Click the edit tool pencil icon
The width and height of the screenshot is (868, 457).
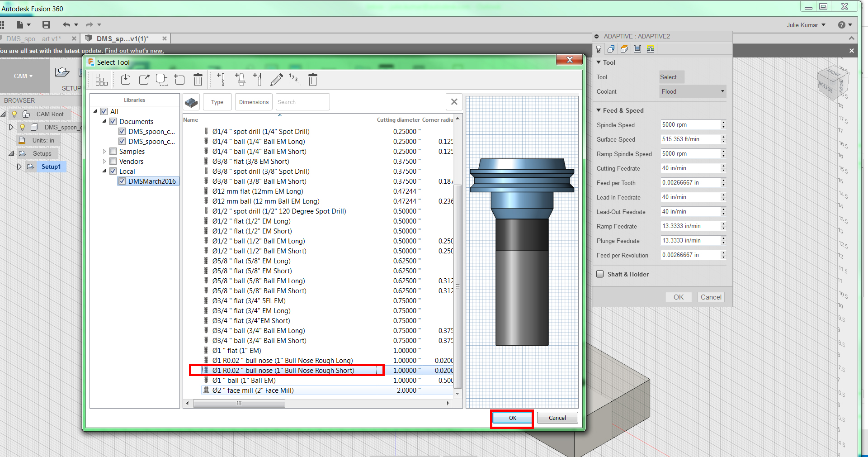coord(276,80)
